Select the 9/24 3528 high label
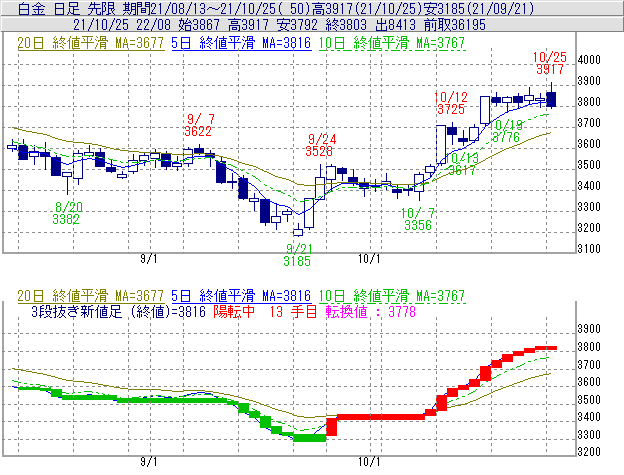This screenshot has height=475, width=624. (322, 145)
